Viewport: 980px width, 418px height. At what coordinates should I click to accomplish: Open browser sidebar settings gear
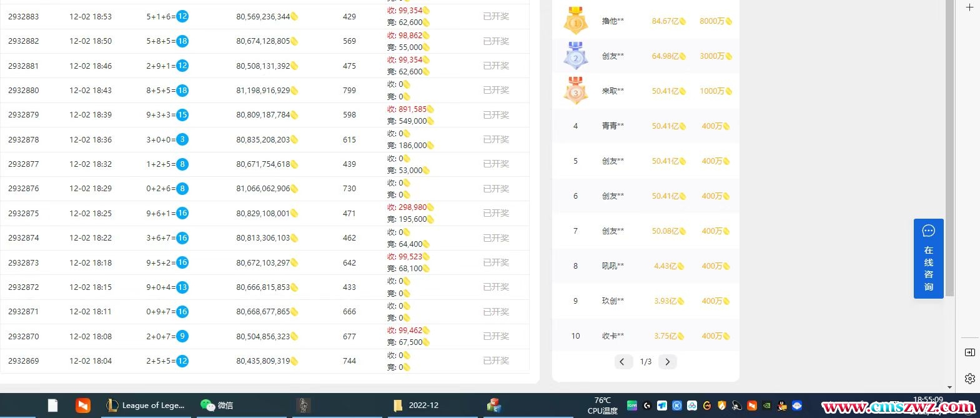[969, 378]
